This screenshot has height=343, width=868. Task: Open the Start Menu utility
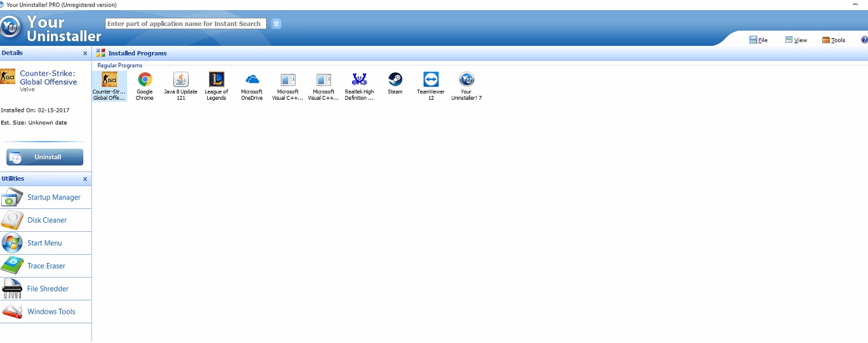pyautogui.click(x=46, y=243)
